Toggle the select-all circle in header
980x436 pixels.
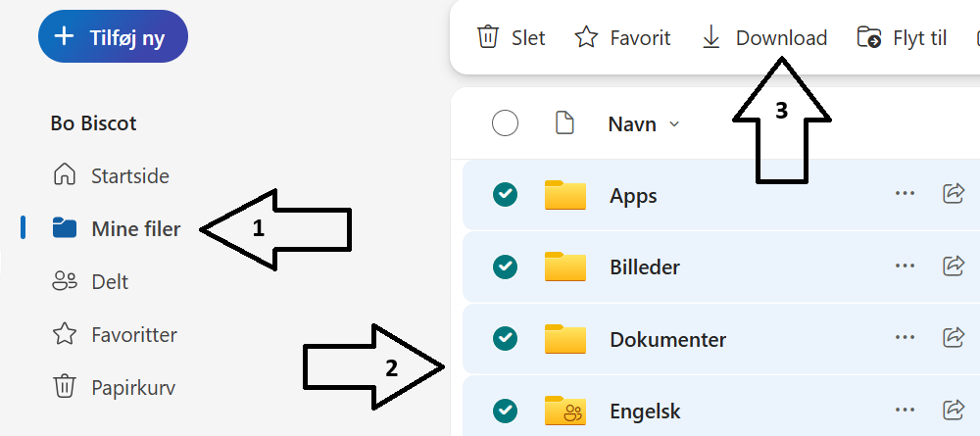click(x=505, y=123)
